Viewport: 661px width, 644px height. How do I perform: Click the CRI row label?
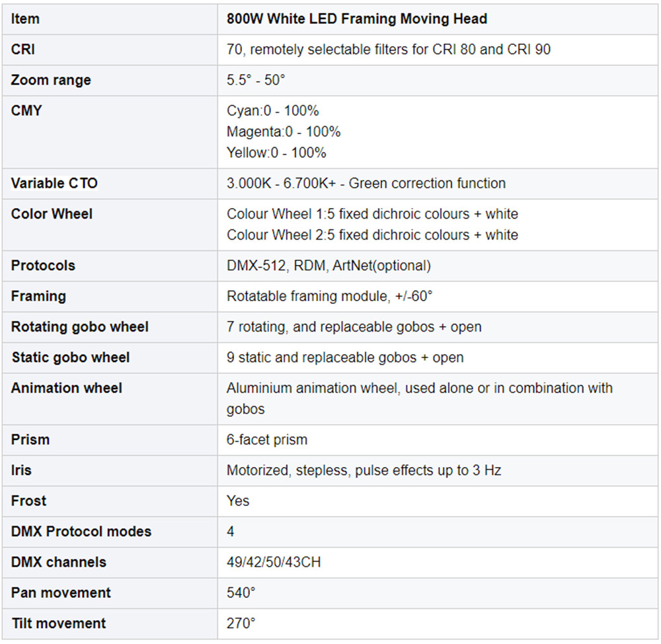[x=22, y=50]
